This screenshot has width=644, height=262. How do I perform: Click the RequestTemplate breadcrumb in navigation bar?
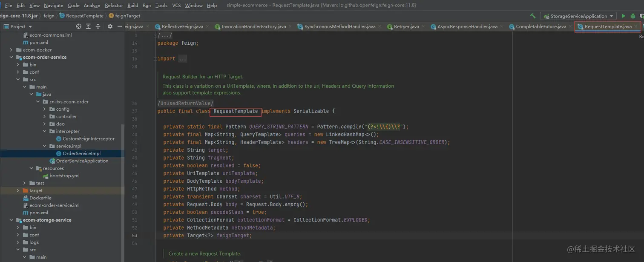81,16
